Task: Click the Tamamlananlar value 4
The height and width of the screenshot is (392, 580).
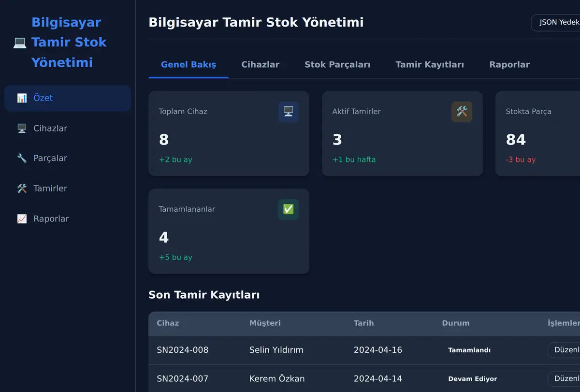Action: [164, 237]
